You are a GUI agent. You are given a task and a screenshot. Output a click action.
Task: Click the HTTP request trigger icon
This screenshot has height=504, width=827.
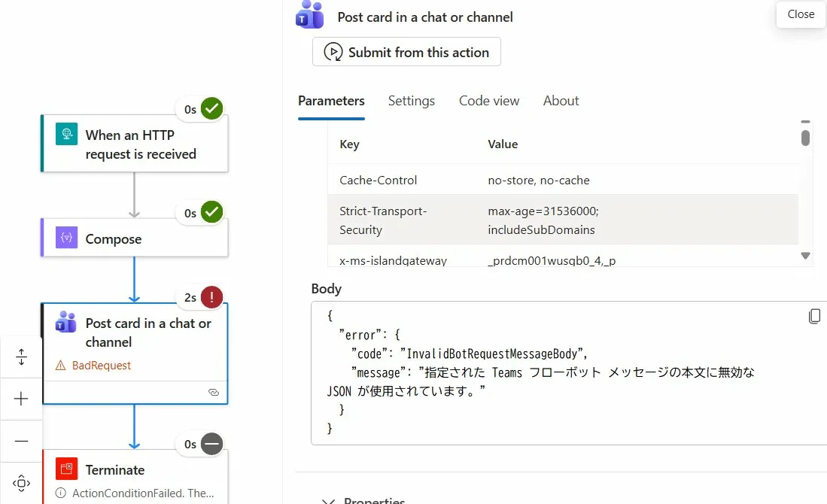66,134
